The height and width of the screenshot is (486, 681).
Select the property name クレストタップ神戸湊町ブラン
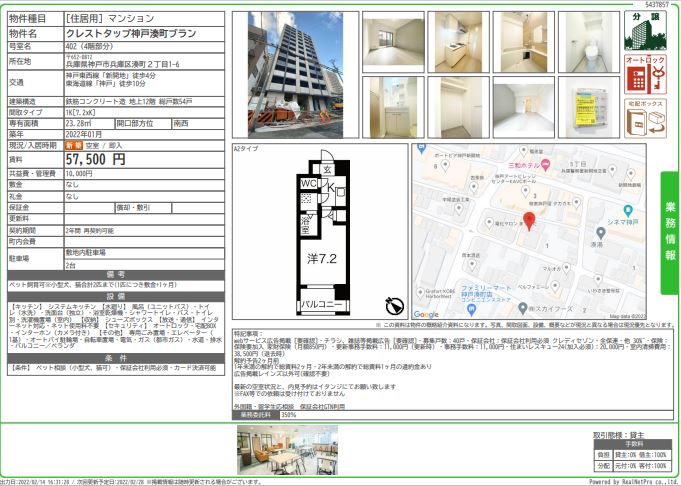[x=131, y=33]
